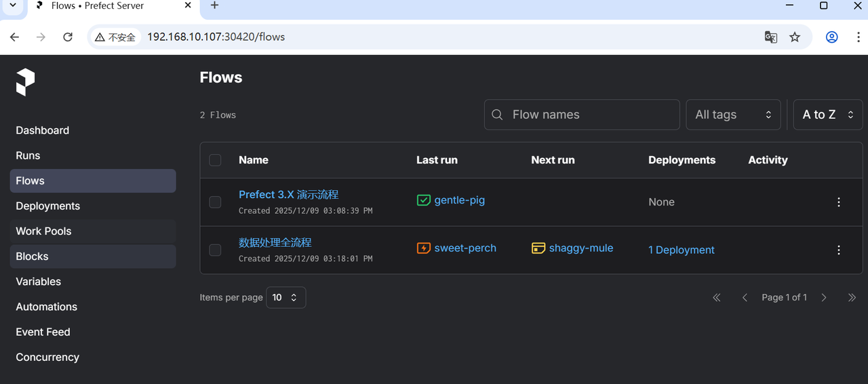The width and height of the screenshot is (868, 384).
Task: Open the A to Z sort dropdown
Action: [x=828, y=115]
